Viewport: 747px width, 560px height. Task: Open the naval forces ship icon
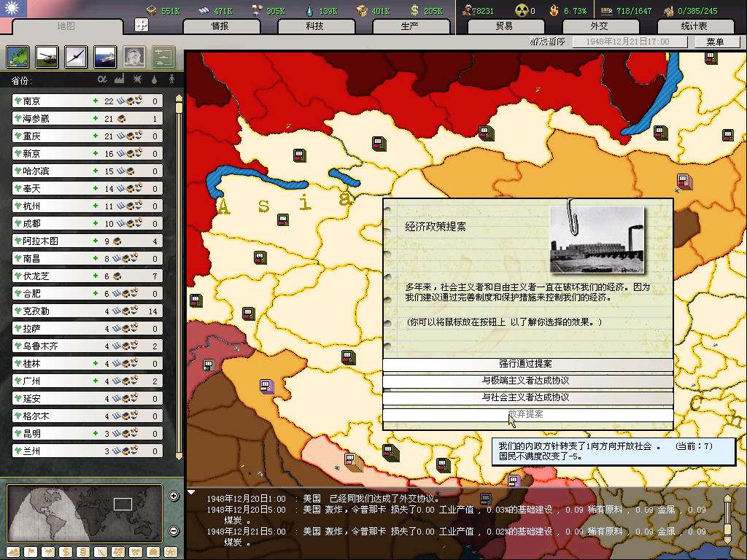pyautogui.click(x=105, y=57)
